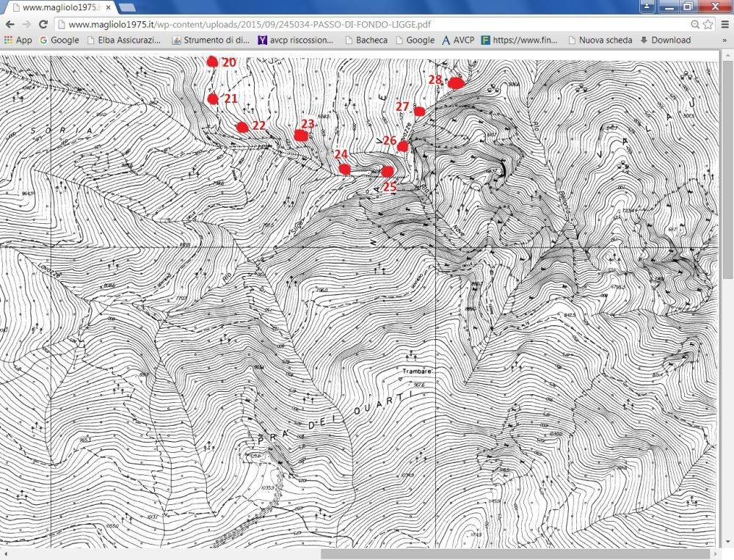Viewport: 734px width, 560px height.
Task: Open the avcp riscossion... bookmark
Action: pyautogui.click(x=295, y=40)
